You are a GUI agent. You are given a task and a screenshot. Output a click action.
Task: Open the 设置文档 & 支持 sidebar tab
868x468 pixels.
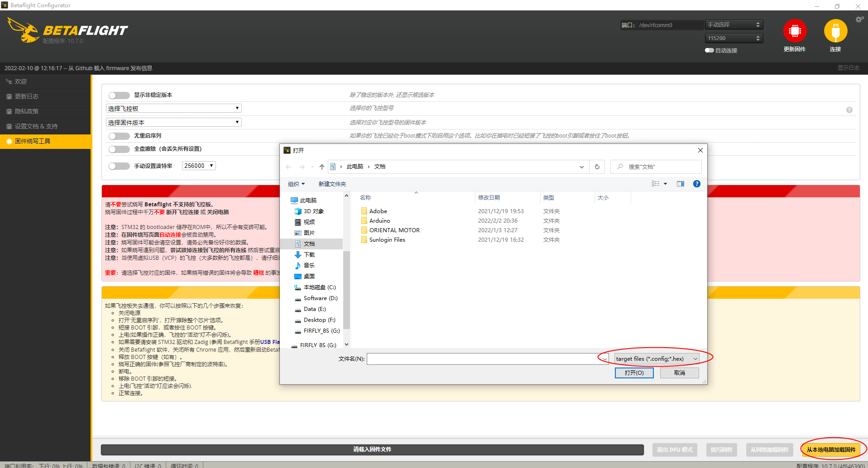(45, 126)
